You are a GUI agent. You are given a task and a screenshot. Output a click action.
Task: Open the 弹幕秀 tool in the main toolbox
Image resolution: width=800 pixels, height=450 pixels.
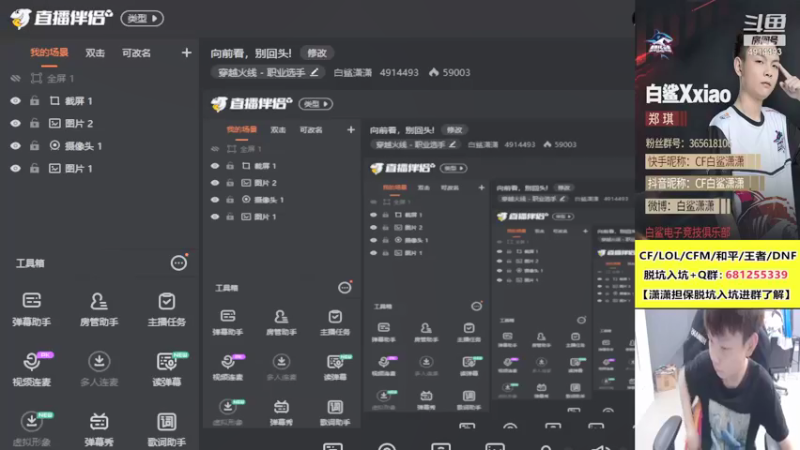(x=99, y=429)
